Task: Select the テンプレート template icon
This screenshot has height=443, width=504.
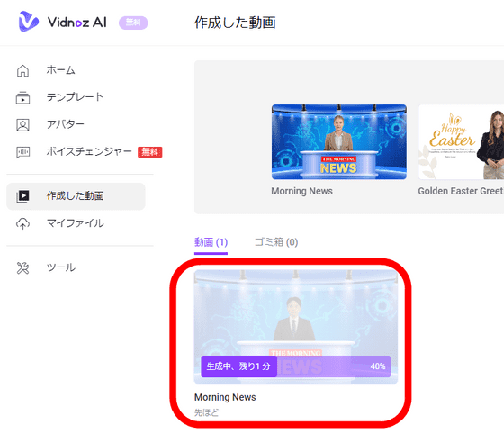Action: click(22, 98)
